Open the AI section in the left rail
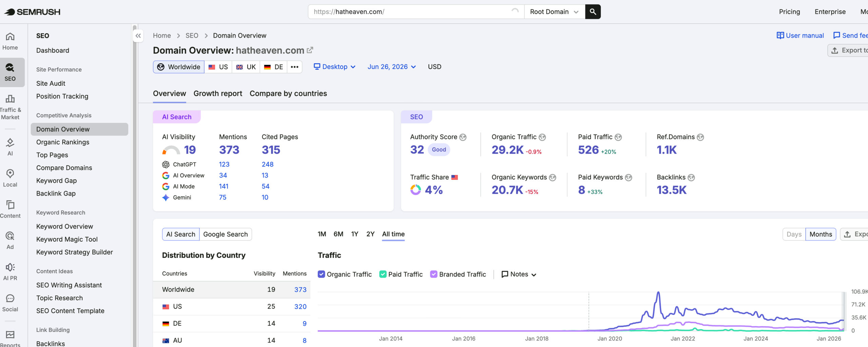This screenshot has width=868, height=347. [x=10, y=147]
